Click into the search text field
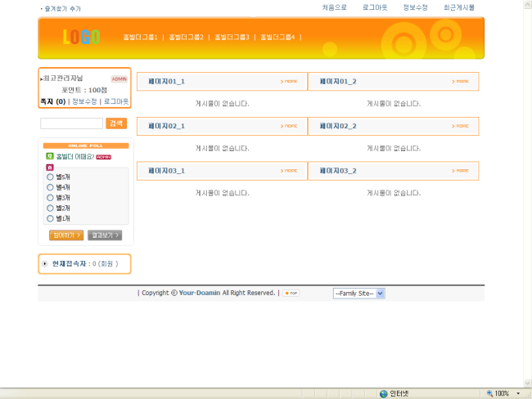The width and height of the screenshot is (532, 399). click(x=71, y=123)
